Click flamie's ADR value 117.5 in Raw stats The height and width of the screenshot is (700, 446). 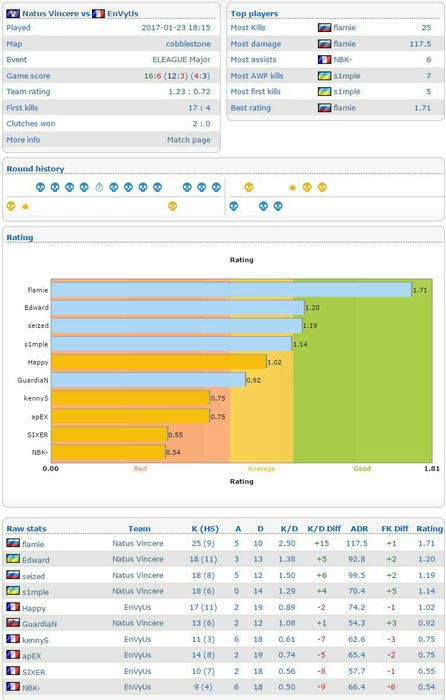tap(357, 543)
